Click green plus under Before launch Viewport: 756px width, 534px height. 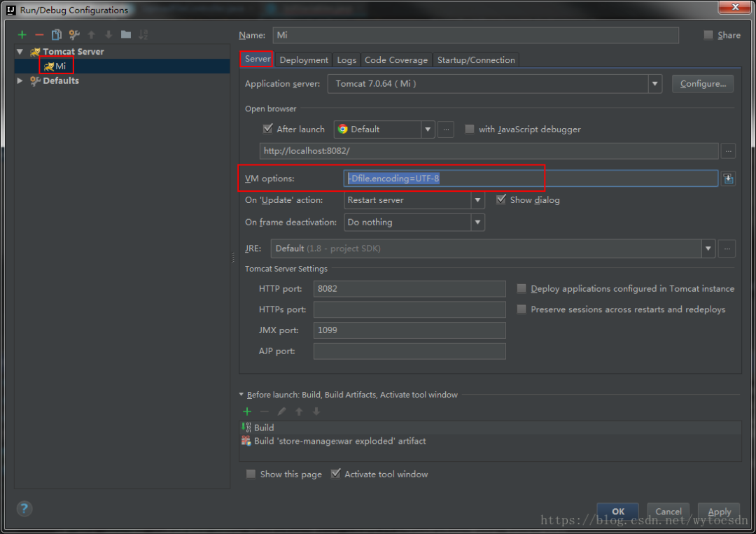point(247,412)
